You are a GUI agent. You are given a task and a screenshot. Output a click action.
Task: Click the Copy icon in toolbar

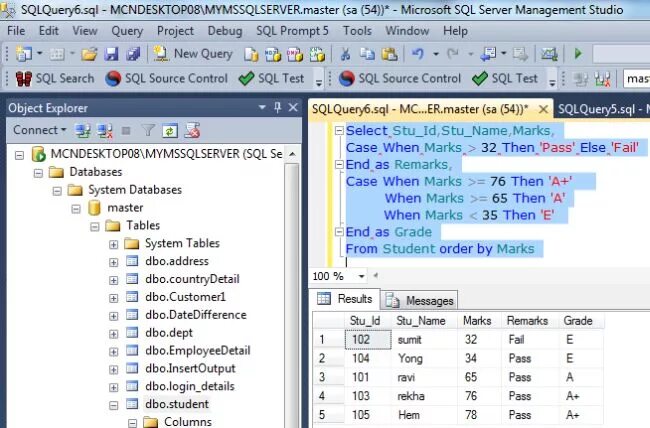pos(367,54)
